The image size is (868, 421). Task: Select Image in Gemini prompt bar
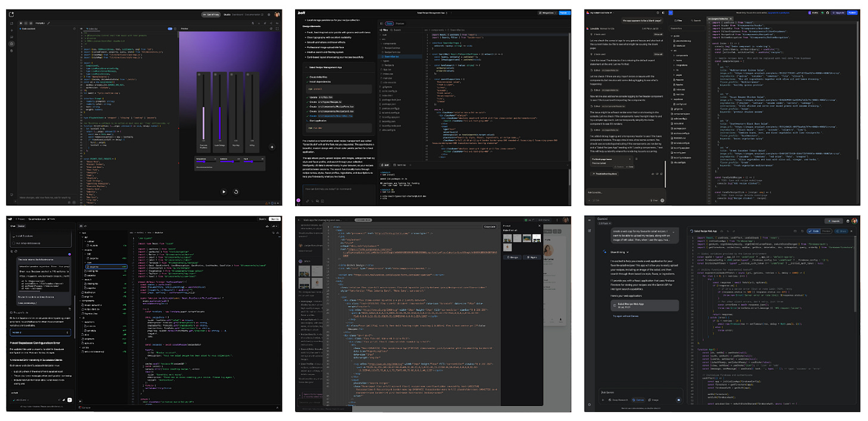(653, 400)
